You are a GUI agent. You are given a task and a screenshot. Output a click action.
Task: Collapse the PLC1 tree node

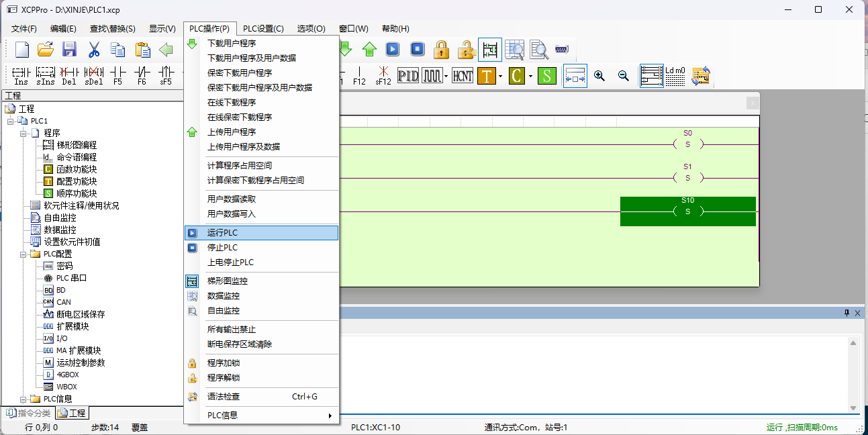11,121
